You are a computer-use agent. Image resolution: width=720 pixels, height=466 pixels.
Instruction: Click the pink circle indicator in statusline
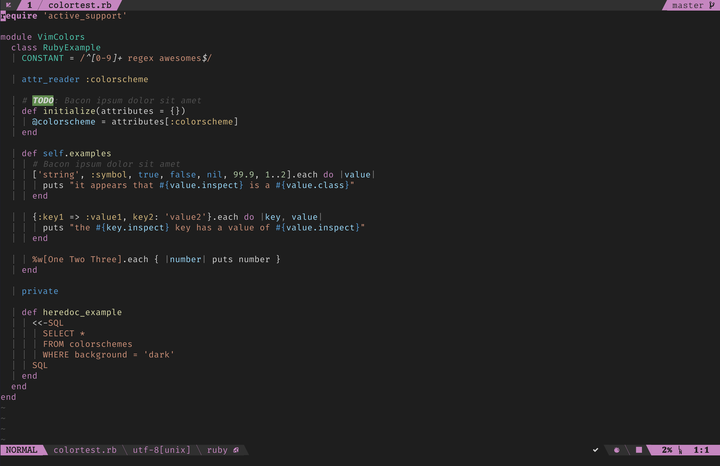tap(617, 450)
